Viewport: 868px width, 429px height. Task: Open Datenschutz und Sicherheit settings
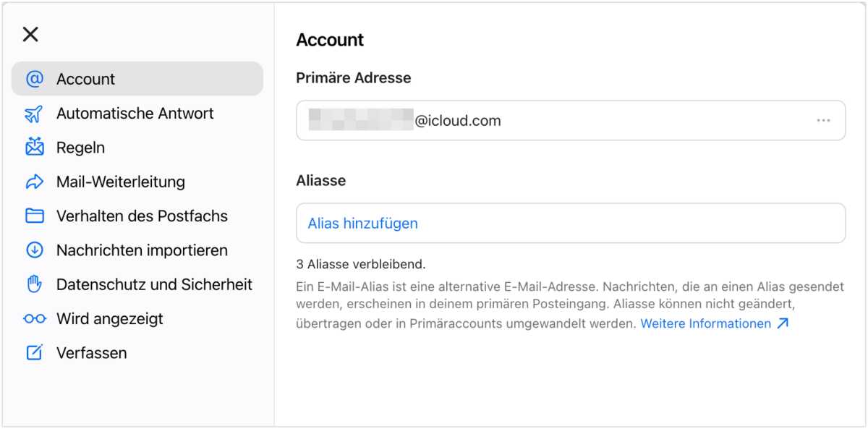coord(154,284)
